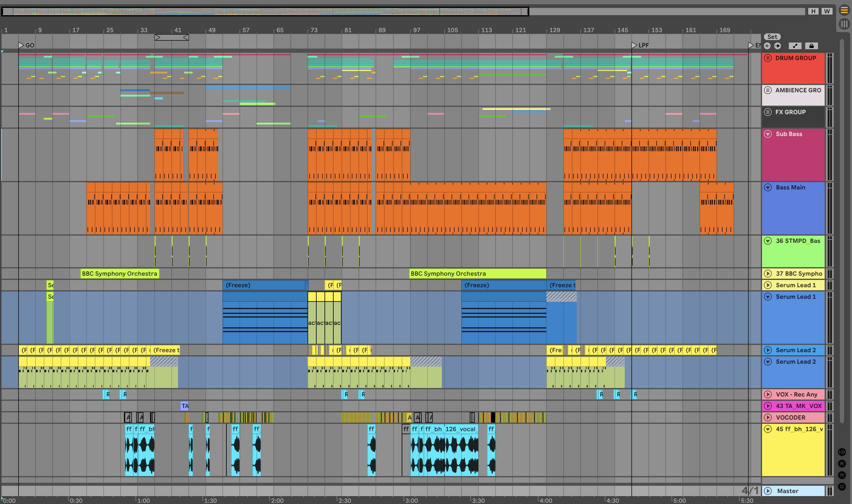Unfold the DRUM GROUP group icon
This screenshot has width=852, height=504.
point(768,58)
